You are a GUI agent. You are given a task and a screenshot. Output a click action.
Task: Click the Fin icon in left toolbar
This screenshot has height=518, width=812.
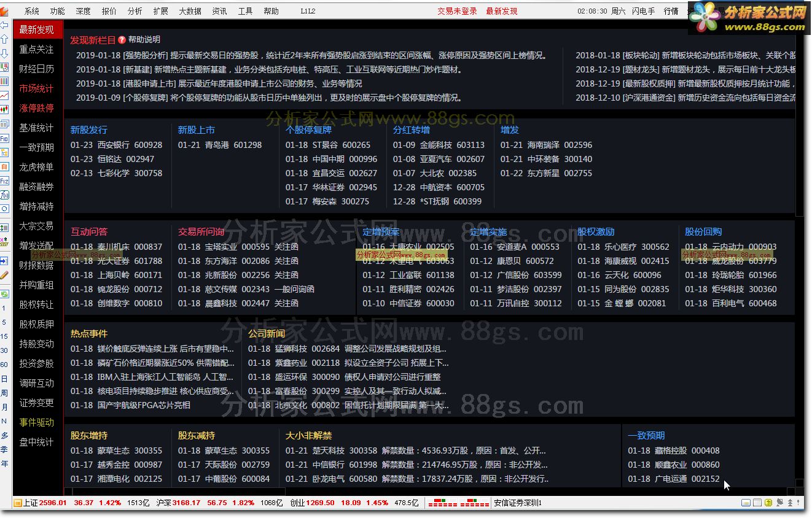pyautogui.click(x=4, y=138)
